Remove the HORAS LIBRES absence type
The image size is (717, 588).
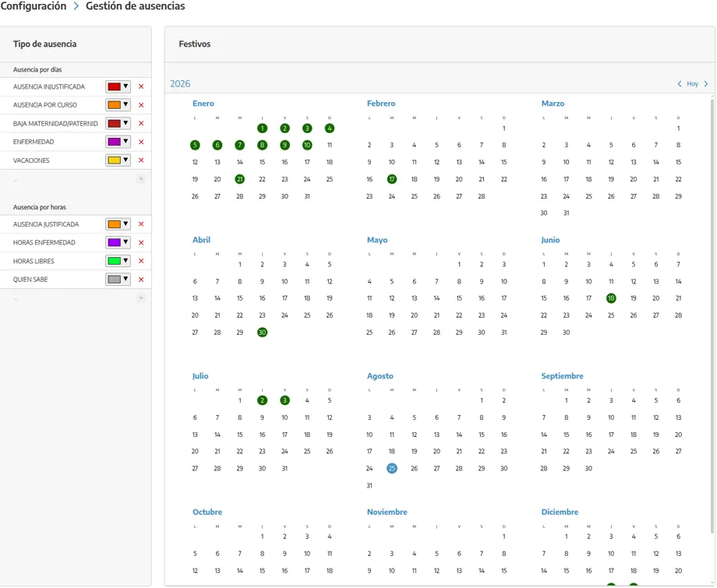tap(141, 261)
